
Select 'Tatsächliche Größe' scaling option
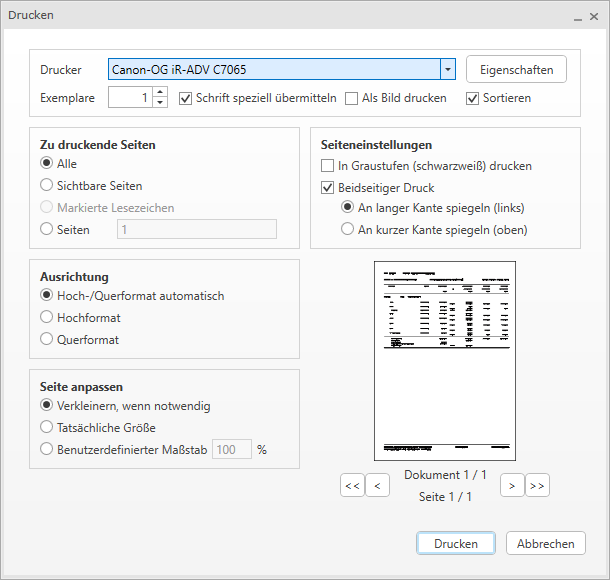point(47,427)
